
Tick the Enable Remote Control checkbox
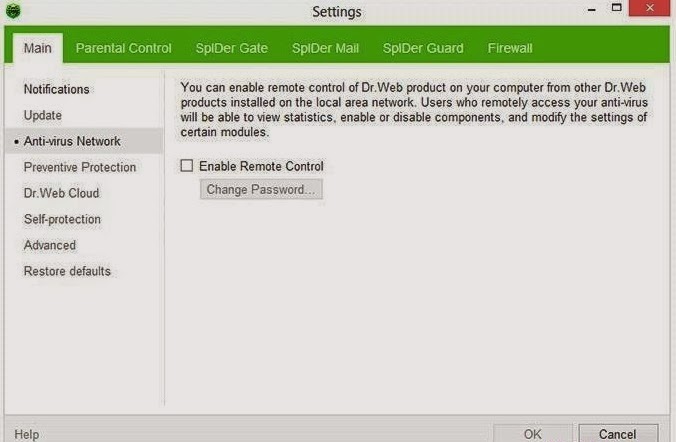pos(187,166)
